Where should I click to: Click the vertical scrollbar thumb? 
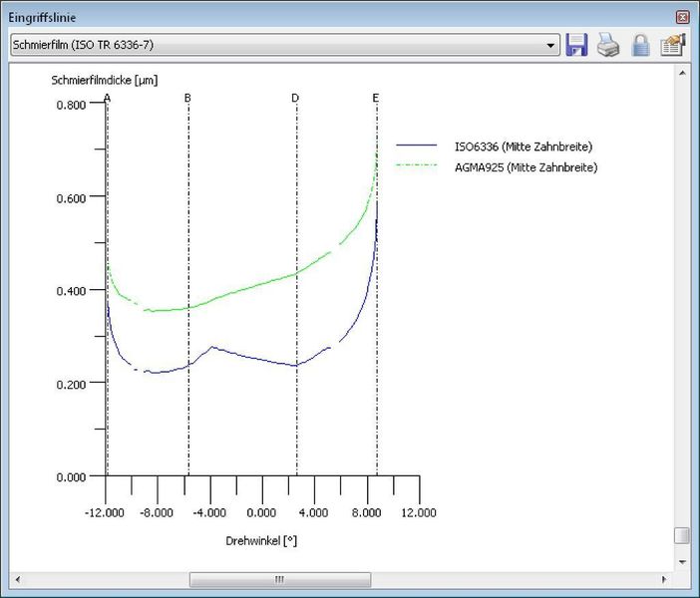click(x=682, y=535)
